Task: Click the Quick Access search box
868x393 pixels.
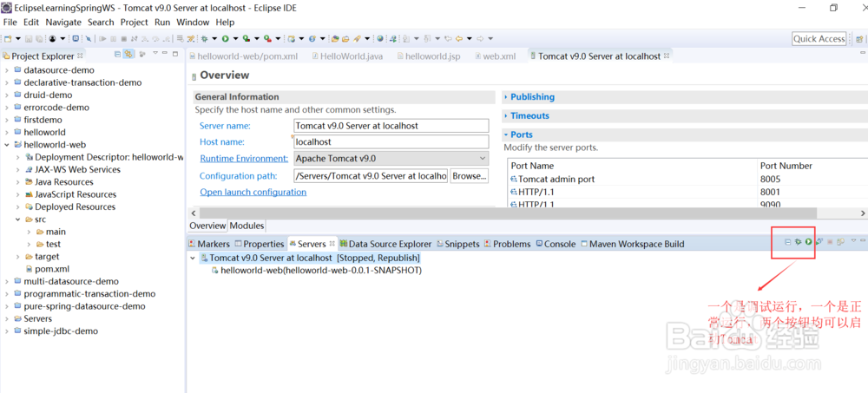Action: click(x=819, y=39)
